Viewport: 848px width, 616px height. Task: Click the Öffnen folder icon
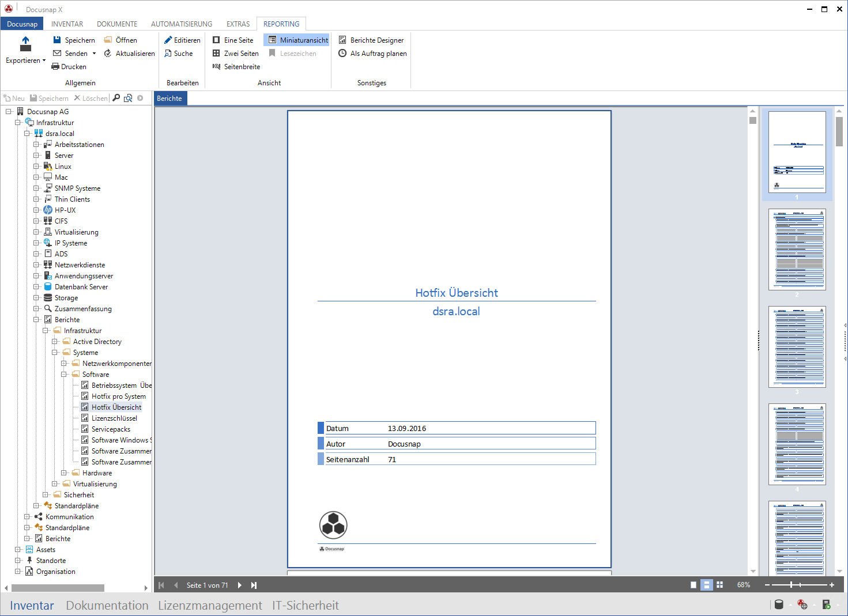(108, 40)
